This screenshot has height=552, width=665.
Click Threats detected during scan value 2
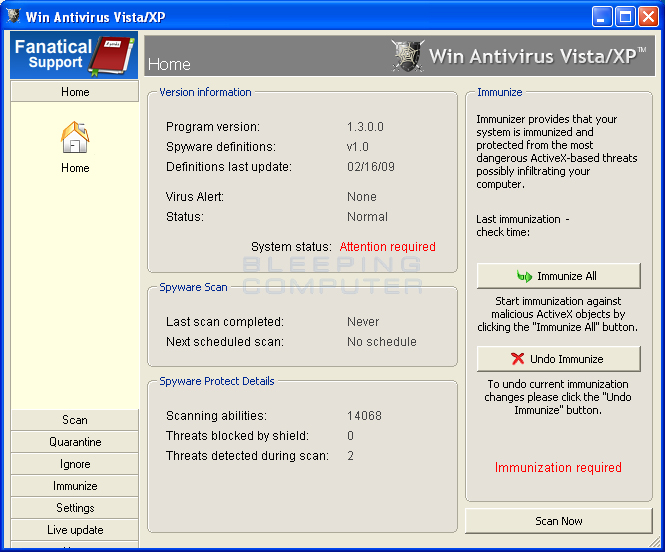click(350, 456)
